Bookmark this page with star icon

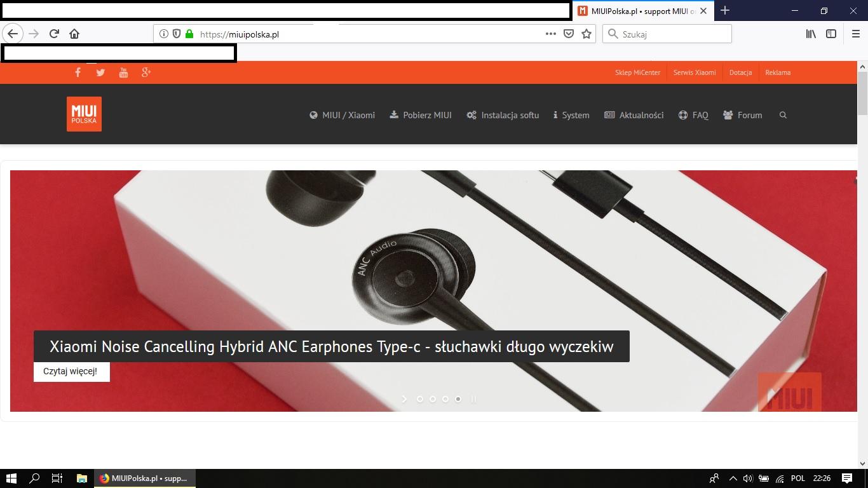(587, 34)
